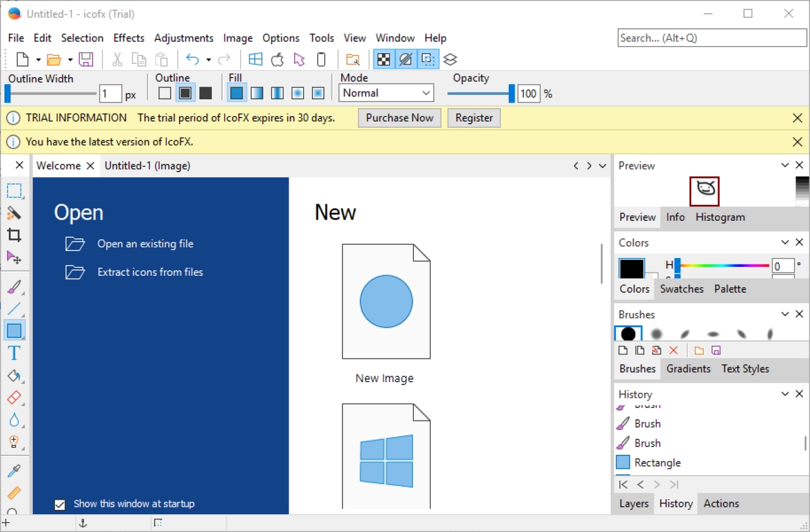The width and height of the screenshot is (810, 532).
Task: Select the solid Fill style
Action: 237,93
